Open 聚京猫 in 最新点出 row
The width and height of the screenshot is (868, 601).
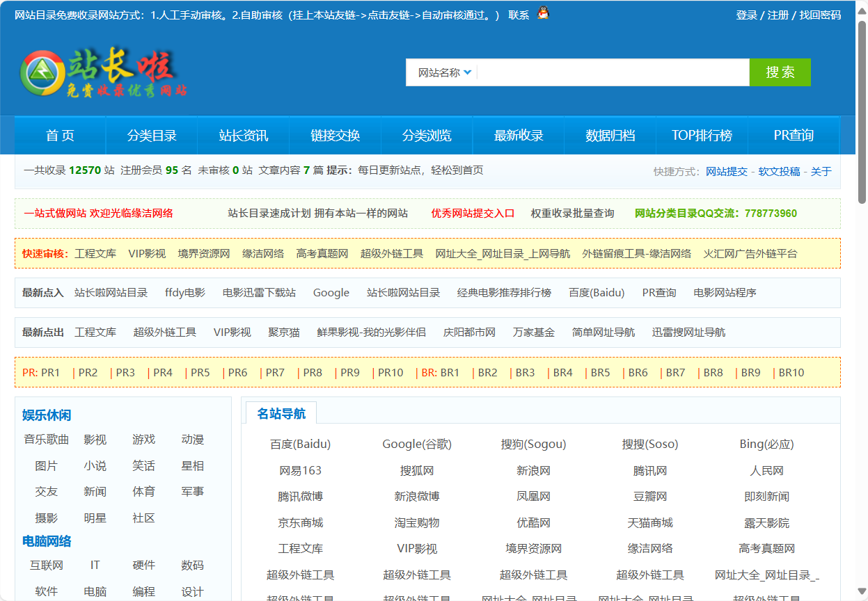click(284, 332)
